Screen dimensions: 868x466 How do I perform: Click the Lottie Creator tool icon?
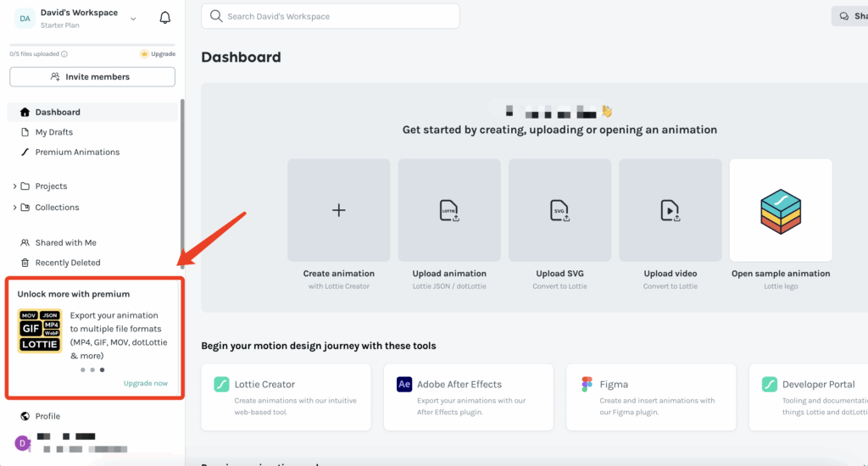coord(222,385)
